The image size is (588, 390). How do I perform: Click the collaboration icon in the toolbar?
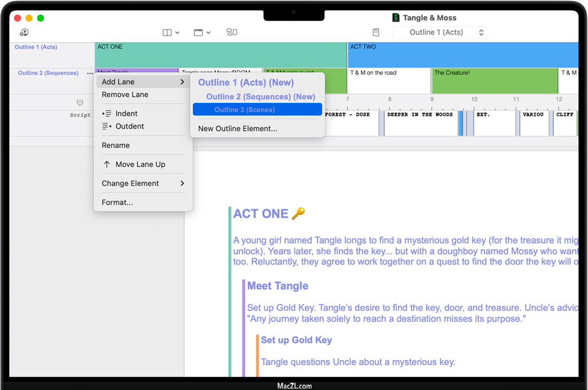(24, 33)
